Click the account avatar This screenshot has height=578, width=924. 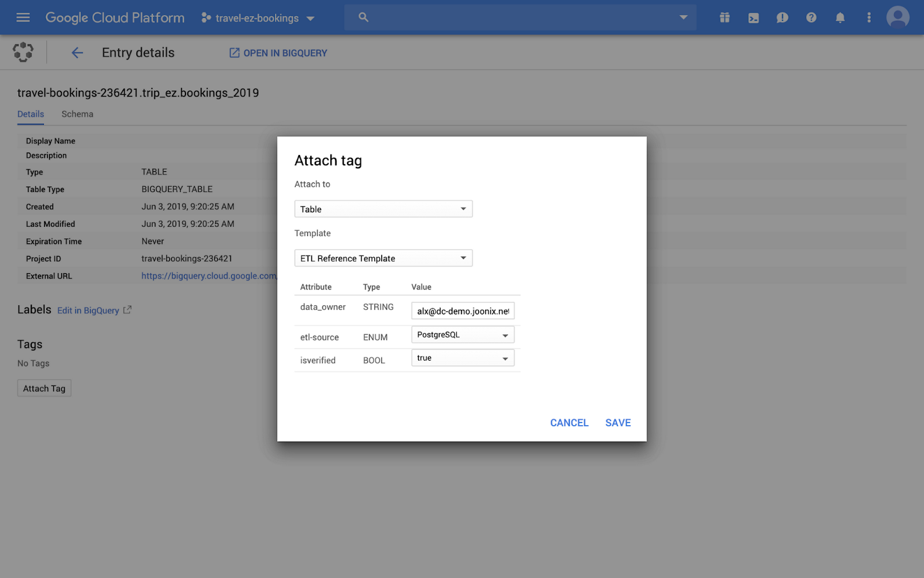897,17
